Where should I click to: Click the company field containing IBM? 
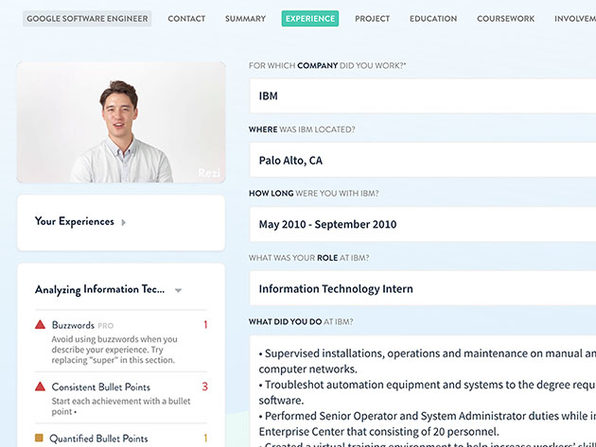[x=423, y=96]
